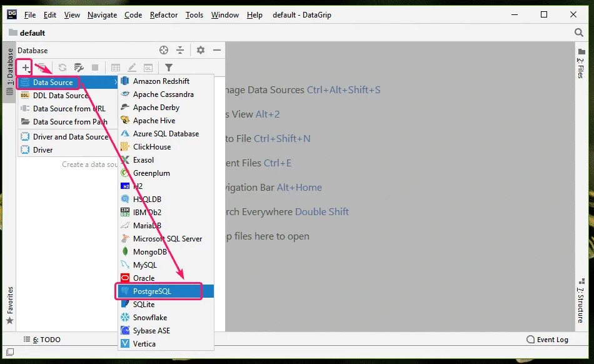Select Driver and Data Source
This screenshot has height=364, width=594.
68,137
